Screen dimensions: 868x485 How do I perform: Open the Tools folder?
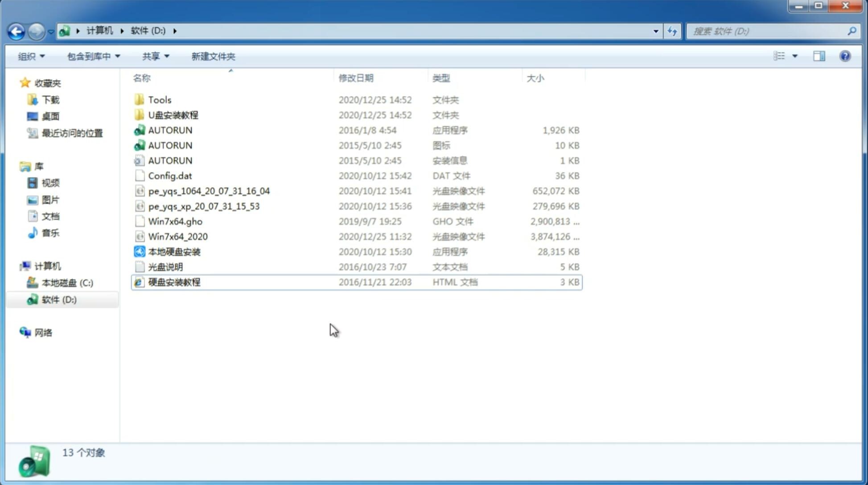(x=159, y=99)
